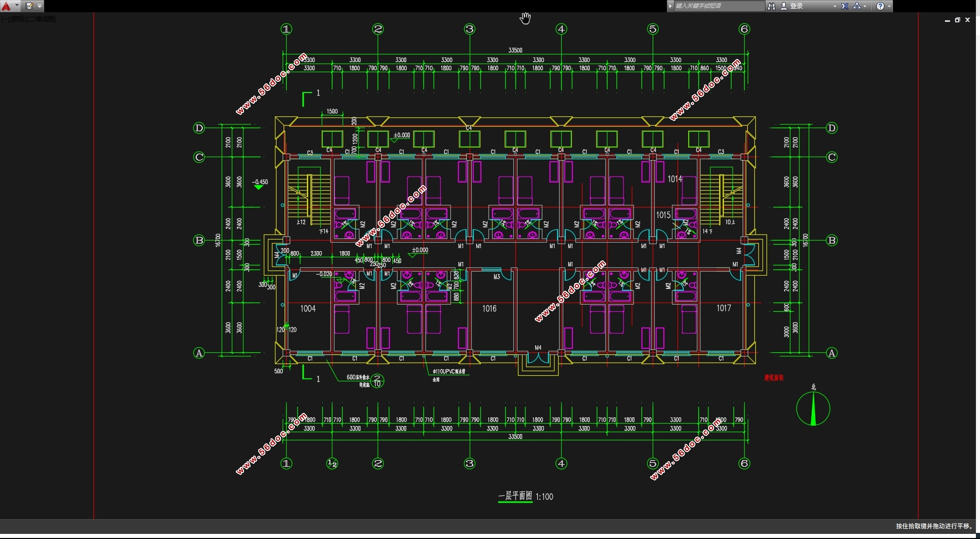Click the Autodesk 360 triangle icon

[857, 6]
